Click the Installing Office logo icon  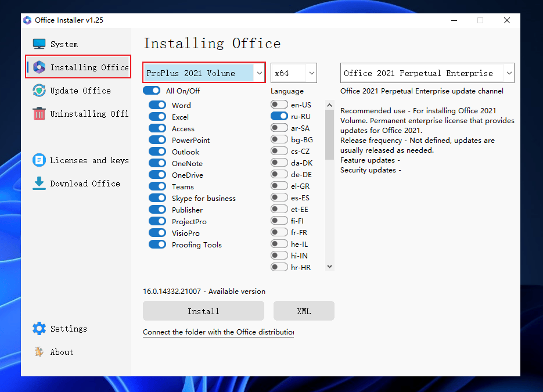[39, 67]
